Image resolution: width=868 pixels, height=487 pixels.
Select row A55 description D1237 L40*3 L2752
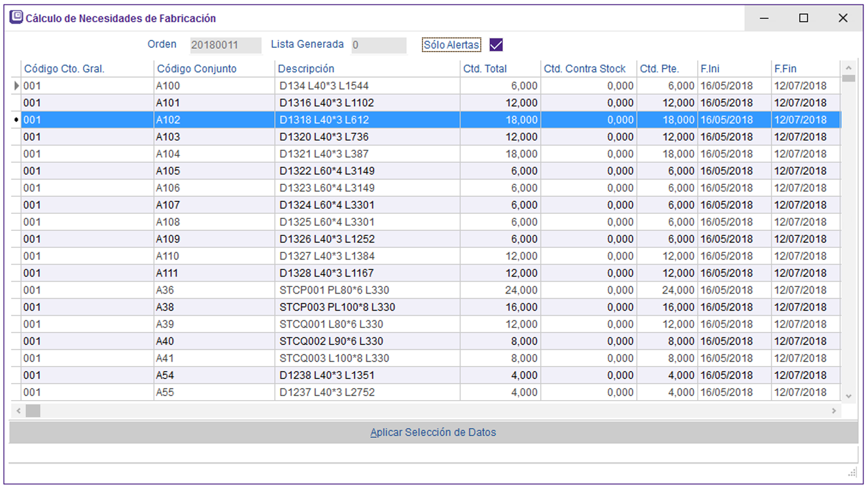pyautogui.click(x=327, y=392)
